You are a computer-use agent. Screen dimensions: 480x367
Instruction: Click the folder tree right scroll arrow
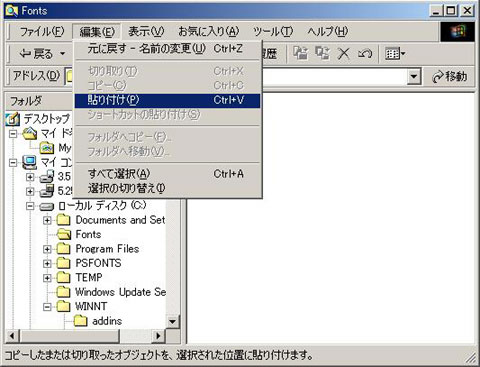[x=159, y=336]
